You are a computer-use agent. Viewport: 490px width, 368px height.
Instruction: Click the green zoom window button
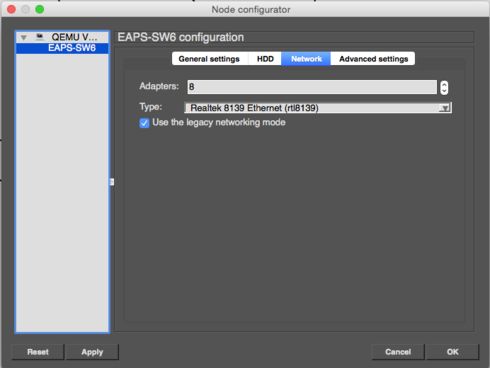pyautogui.click(x=40, y=9)
